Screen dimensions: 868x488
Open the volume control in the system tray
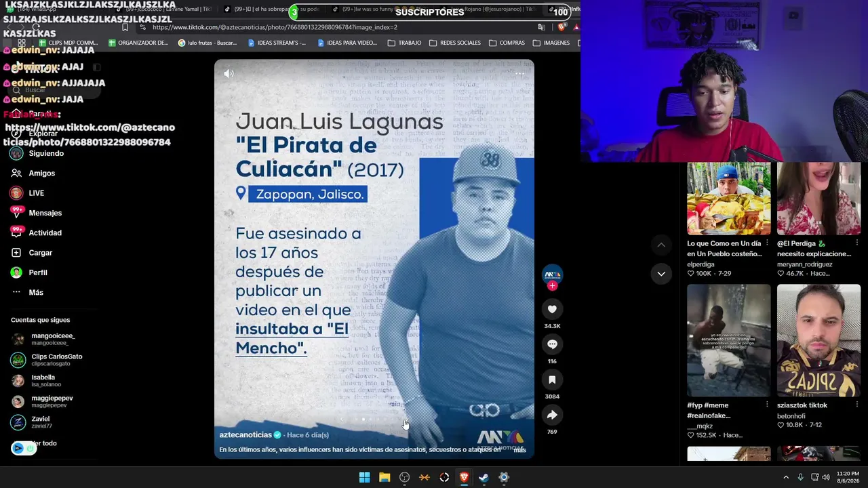(x=826, y=477)
